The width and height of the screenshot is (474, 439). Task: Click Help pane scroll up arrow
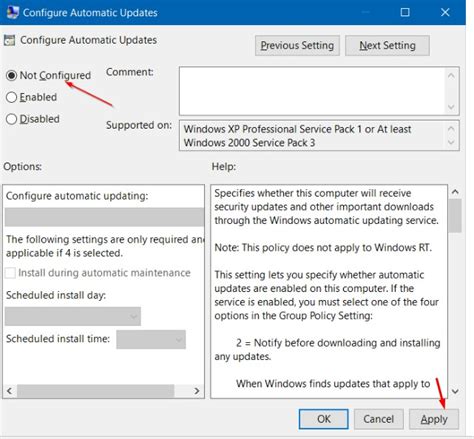(455, 192)
